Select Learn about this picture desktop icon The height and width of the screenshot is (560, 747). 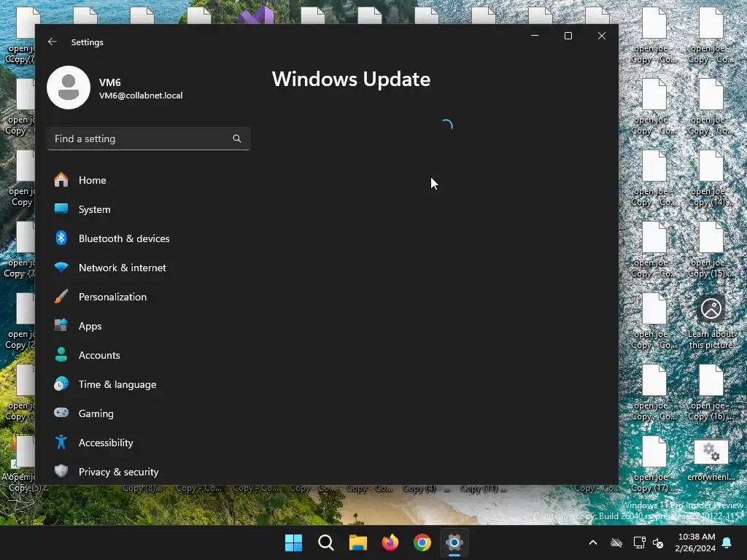pyautogui.click(x=711, y=322)
